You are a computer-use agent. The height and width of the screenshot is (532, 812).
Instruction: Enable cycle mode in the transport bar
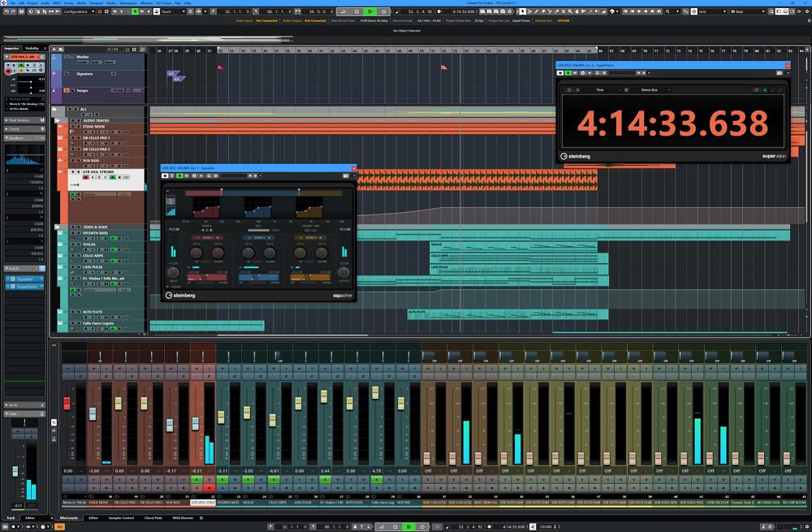[343, 11]
